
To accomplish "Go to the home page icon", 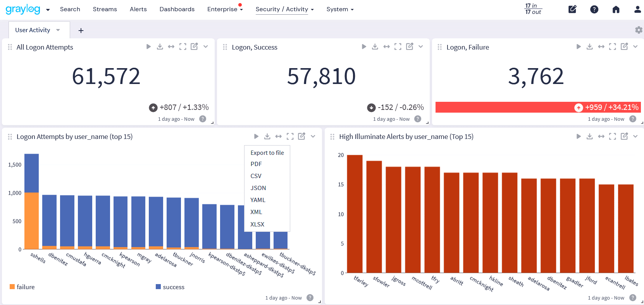I will pyautogui.click(x=616, y=9).
